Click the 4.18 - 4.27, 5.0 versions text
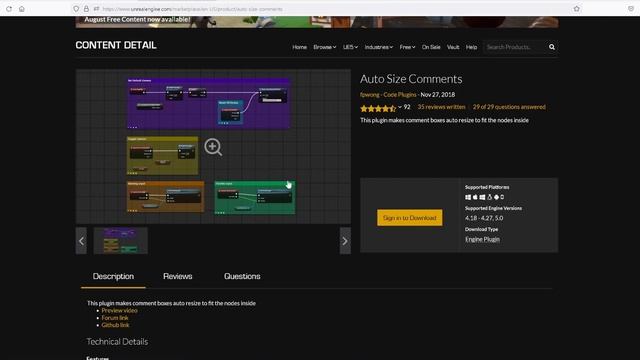Viewport: 640px width, 360px height. (484, 218)
